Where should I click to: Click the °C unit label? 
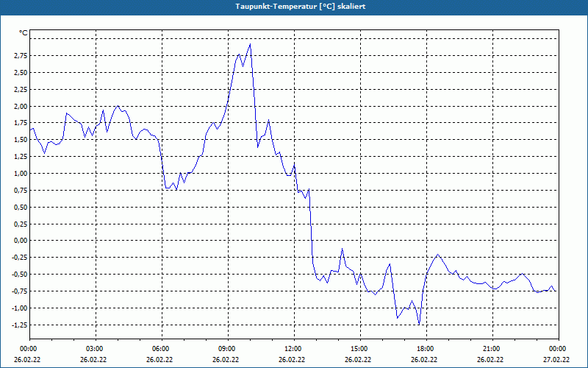coord(24,33)
